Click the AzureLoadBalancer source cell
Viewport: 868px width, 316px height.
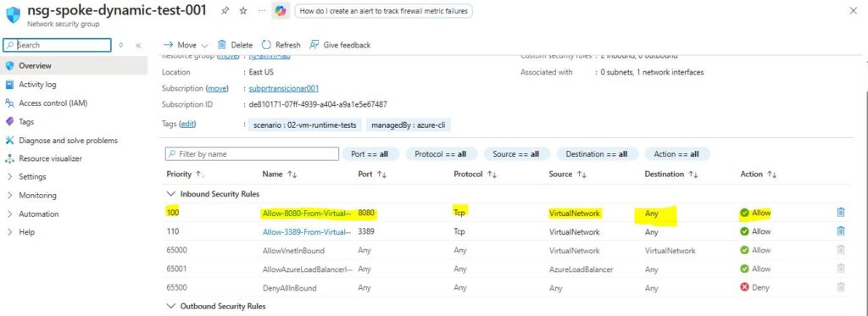581,269
